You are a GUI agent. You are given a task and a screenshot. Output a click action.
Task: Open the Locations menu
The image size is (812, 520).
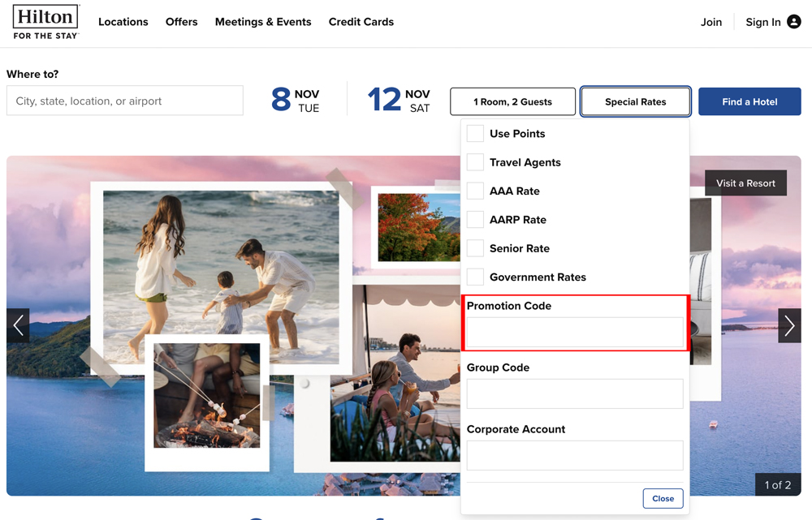[123, 22]
